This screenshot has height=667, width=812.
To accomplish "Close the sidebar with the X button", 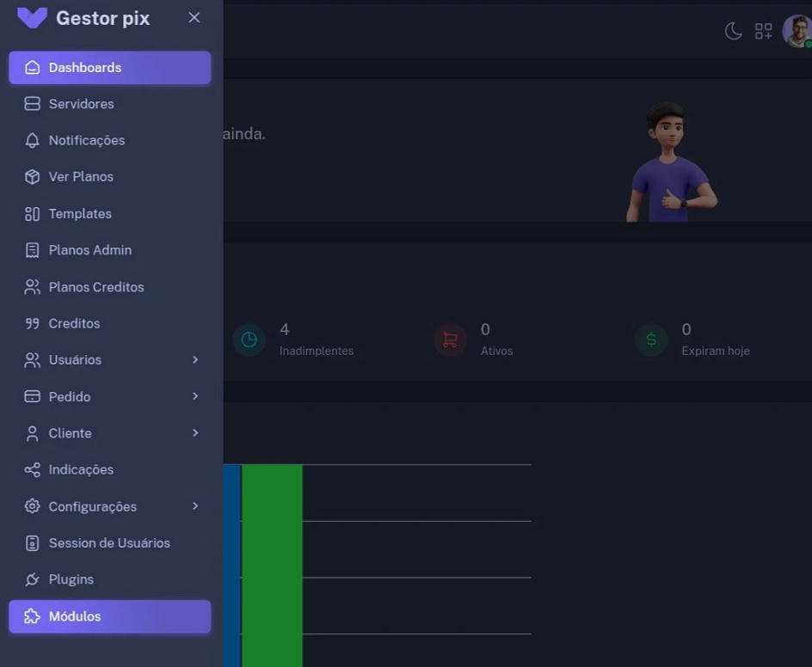I will 194,18.
